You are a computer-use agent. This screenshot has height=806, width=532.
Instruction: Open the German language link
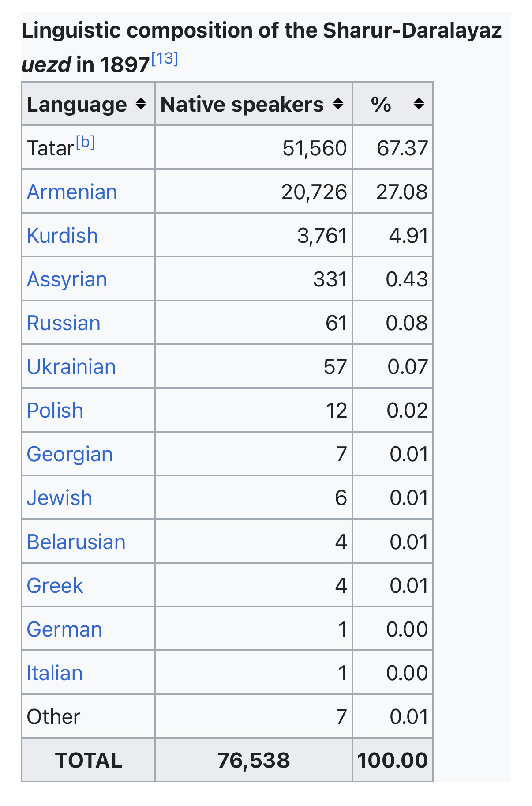click(64, 629)
